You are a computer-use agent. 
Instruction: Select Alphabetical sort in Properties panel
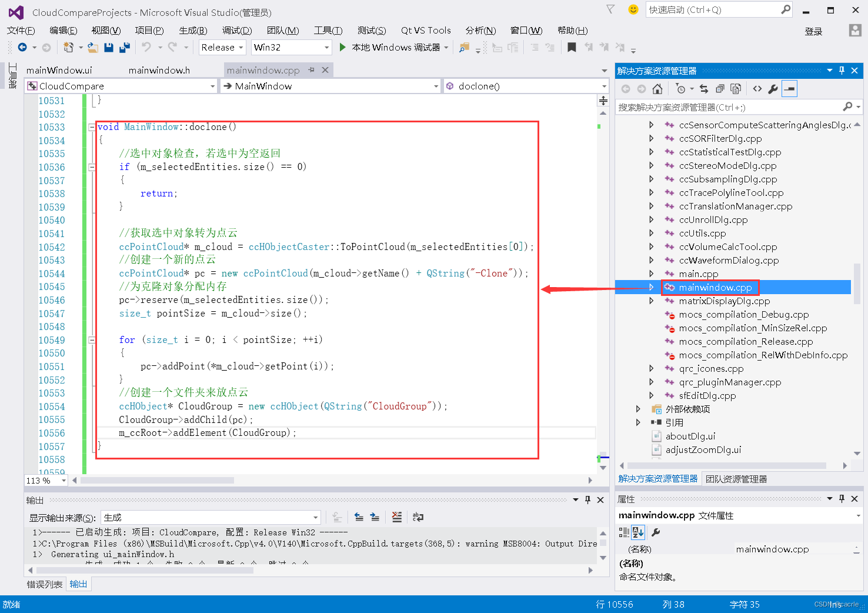click(x=638, y=532)
